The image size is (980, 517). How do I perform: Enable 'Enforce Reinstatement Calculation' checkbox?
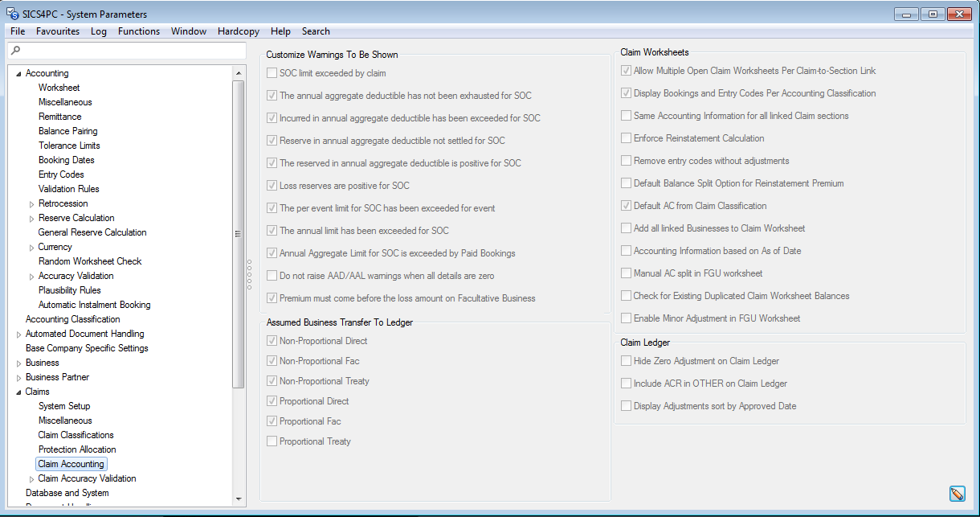(627, 138)
